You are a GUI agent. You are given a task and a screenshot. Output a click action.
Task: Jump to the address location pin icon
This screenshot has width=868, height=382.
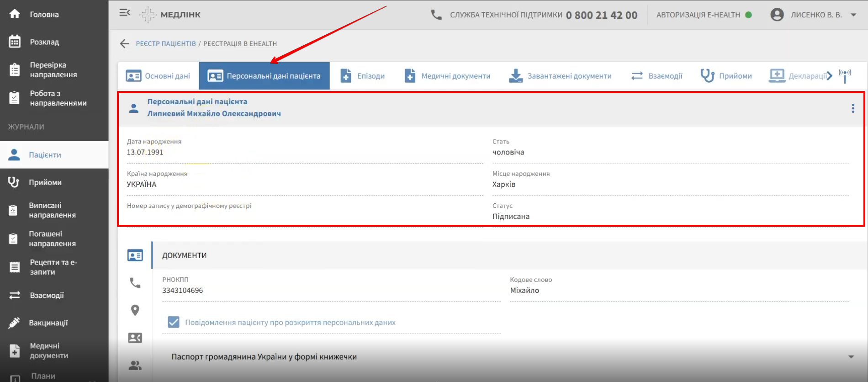coord(135,310)
